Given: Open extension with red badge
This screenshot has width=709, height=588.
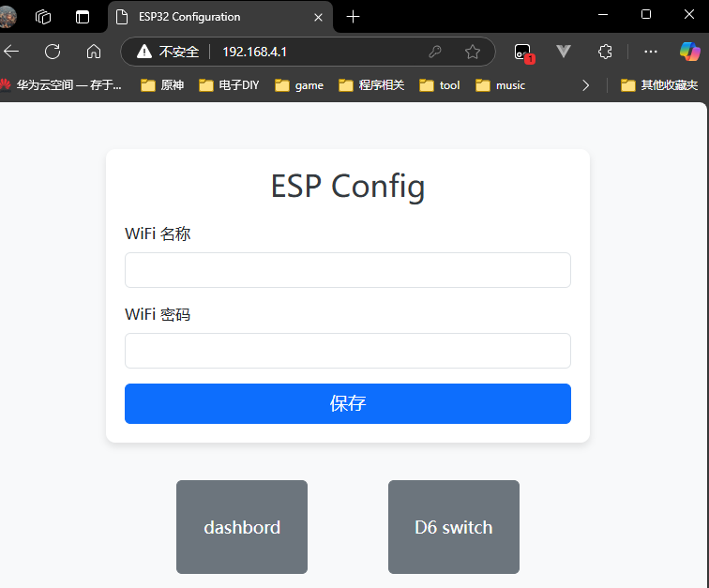Looking at the screenshot, I should click(x=523, y=53).
